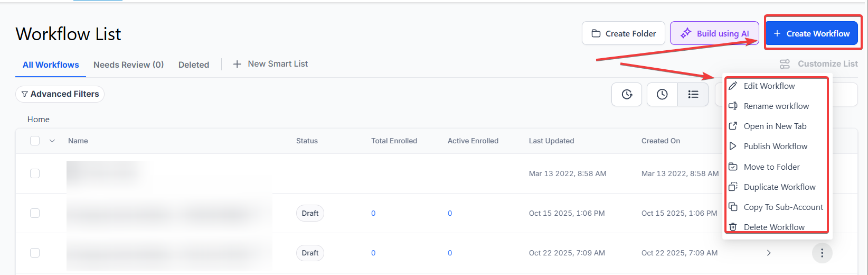Select the Oct 15 2025 workflow checkbox
The height and width of the screenshot is (275, 868).
click(x=35, y=213)
